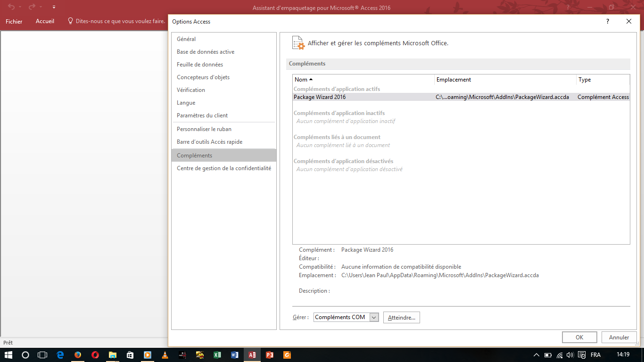The image size is (644, 362).
Task: Click the FRA language indicator
Action: (595, 355)
